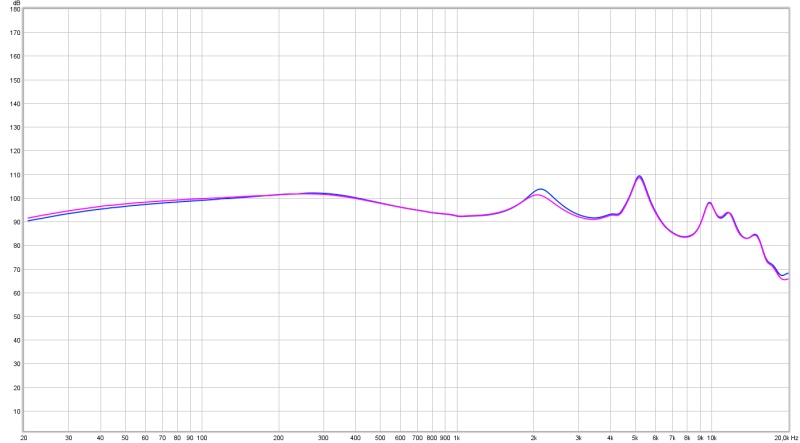Click the curve peak near 10k
This screenshot has height=443, width=800.
[x=709, y=202]
